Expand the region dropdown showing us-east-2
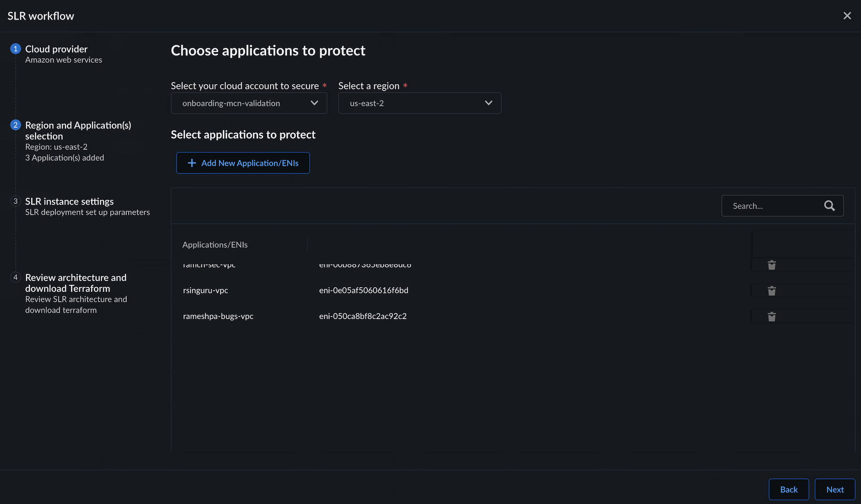Screen dimensions: 861x504 tap(420, 103)
